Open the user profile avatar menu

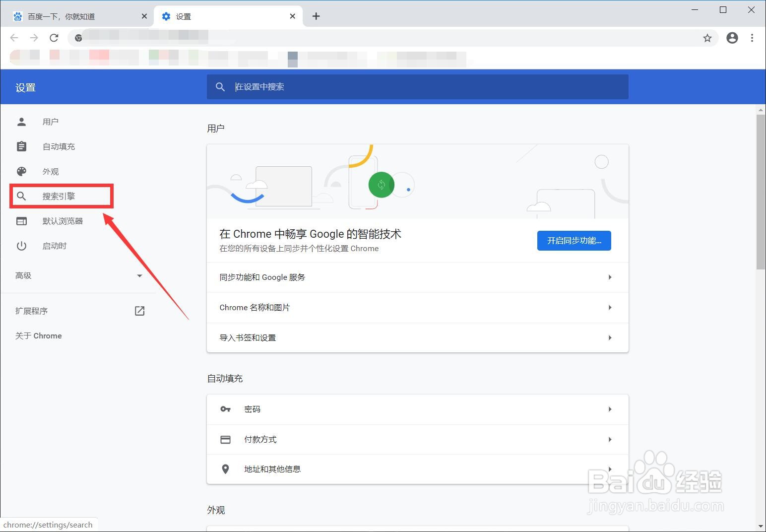[732, 38]
